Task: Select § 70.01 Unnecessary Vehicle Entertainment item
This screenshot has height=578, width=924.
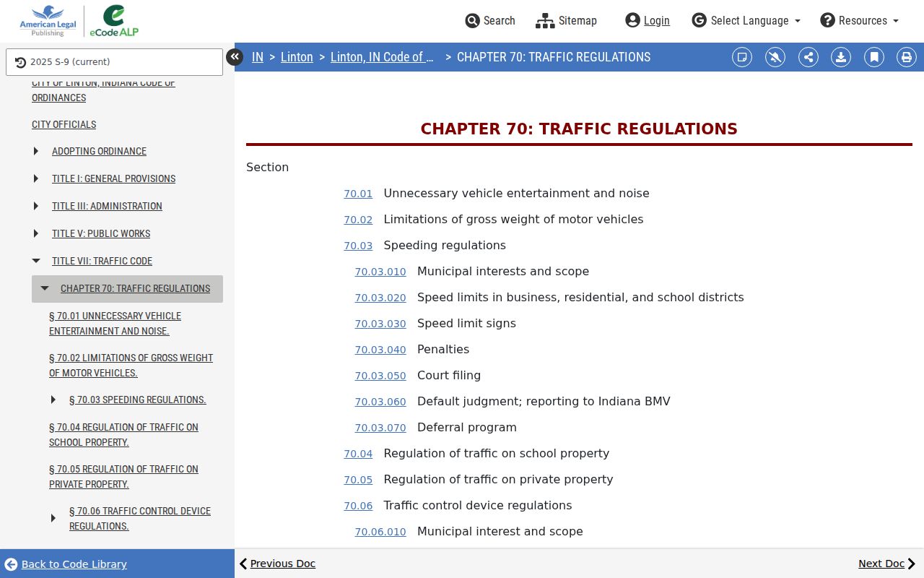Action: click(x=115, y=324)
